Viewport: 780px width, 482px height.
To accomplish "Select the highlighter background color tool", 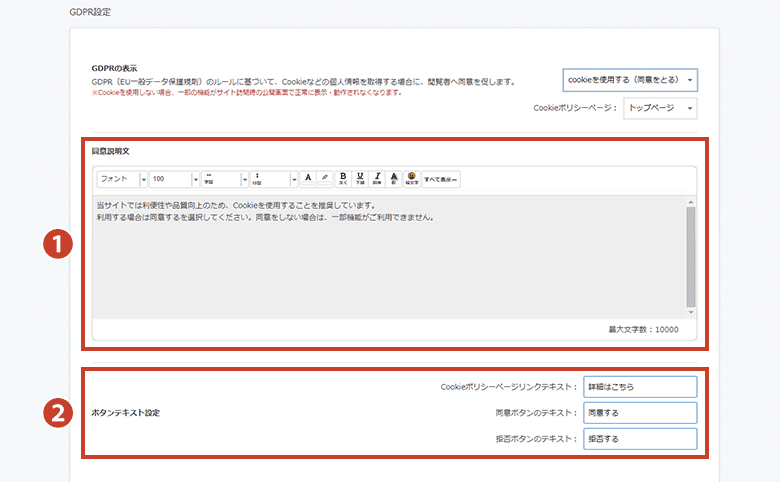I will coord(324,178).
